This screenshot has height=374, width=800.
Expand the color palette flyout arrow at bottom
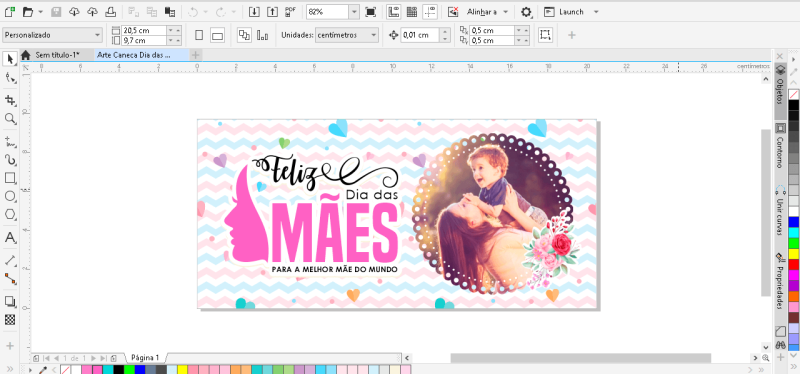click(x=31, y=370)
